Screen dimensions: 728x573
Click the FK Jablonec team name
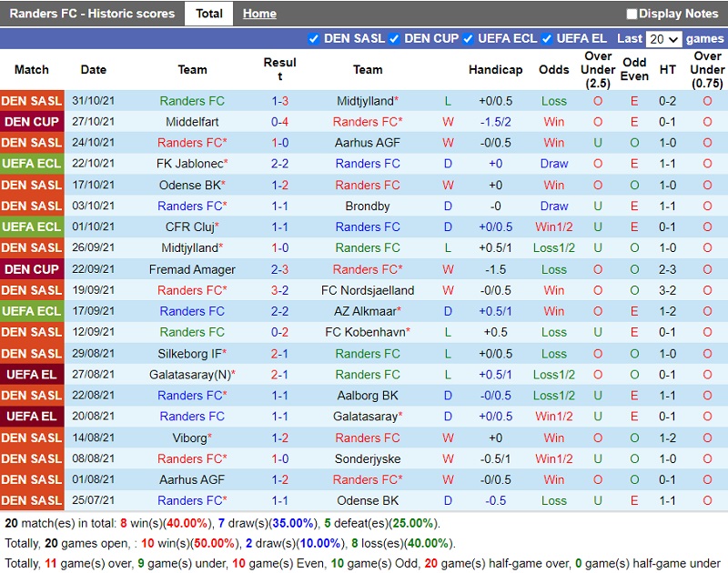click(190, 164)
